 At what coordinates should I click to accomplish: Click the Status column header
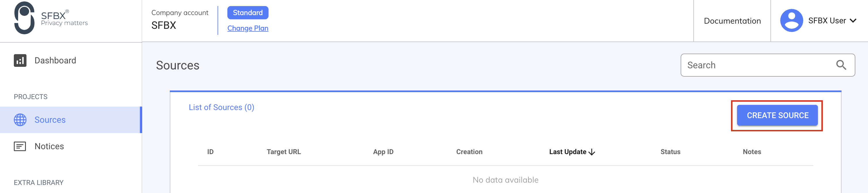tap(670, 152)
